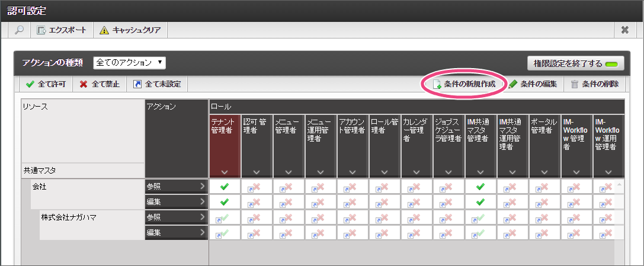Viewport: 644px width, 266px height.
Task: Toggle company edit permission for IM common master administrator
Action: point(480,201)
